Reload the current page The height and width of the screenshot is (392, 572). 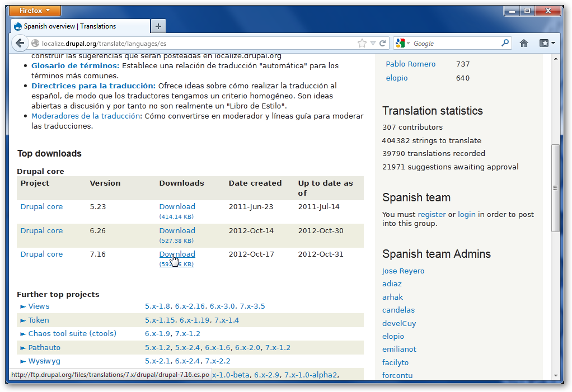click(383, 43)
